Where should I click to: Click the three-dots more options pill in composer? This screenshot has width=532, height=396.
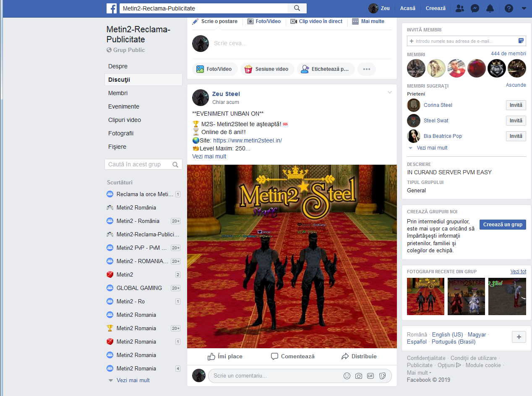[367, 69]
